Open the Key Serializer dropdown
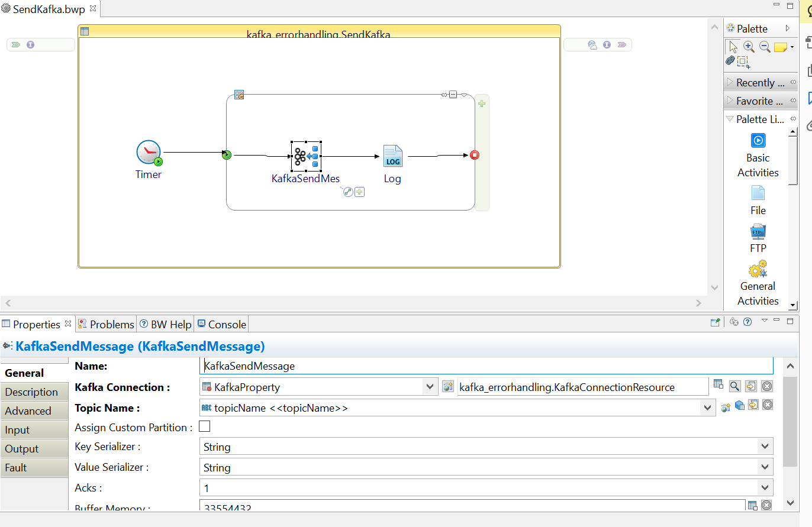 (765, 447)
